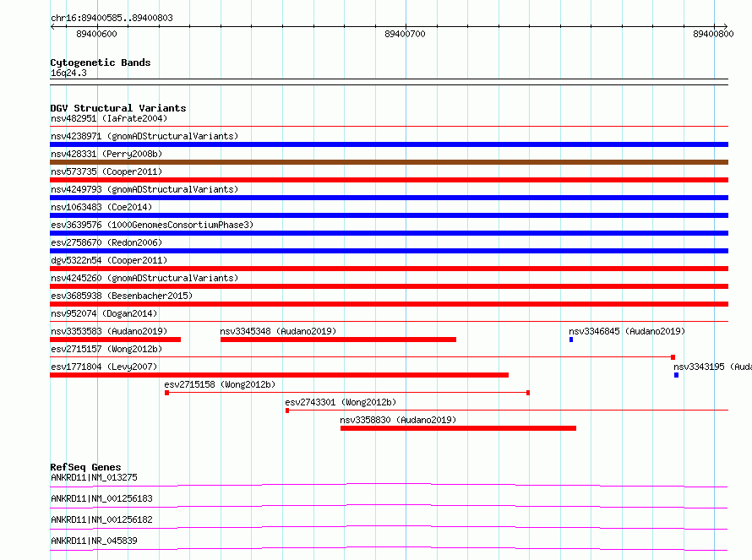This screenshot has width=752, height=560.
Task: Click the start marker of esv2743301
Action: point(287,410)
